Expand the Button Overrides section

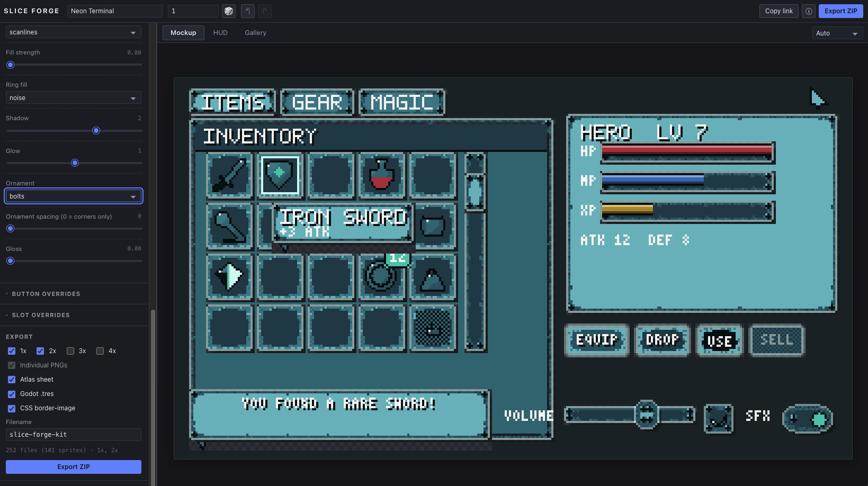(46, 294)
